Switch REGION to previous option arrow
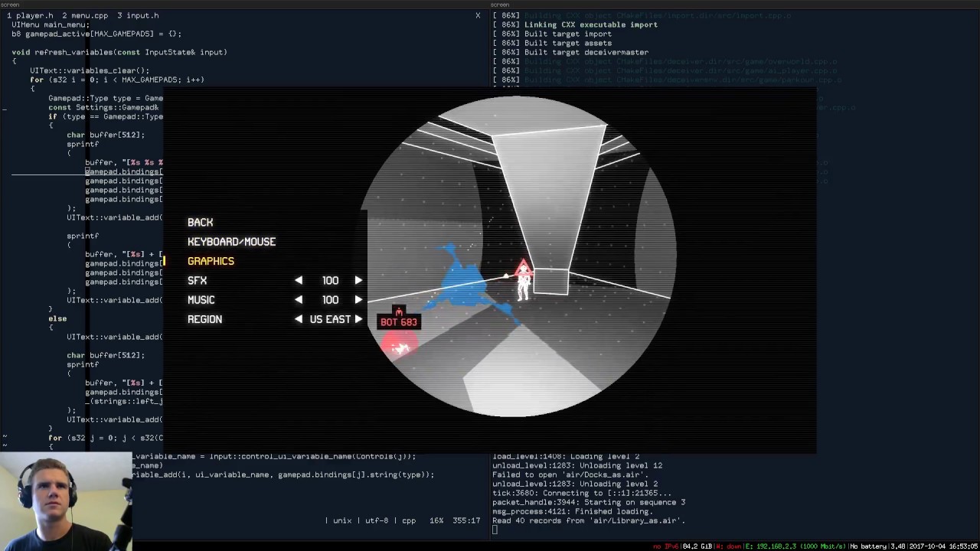This screenshot has height=551, width=980. 299,319
